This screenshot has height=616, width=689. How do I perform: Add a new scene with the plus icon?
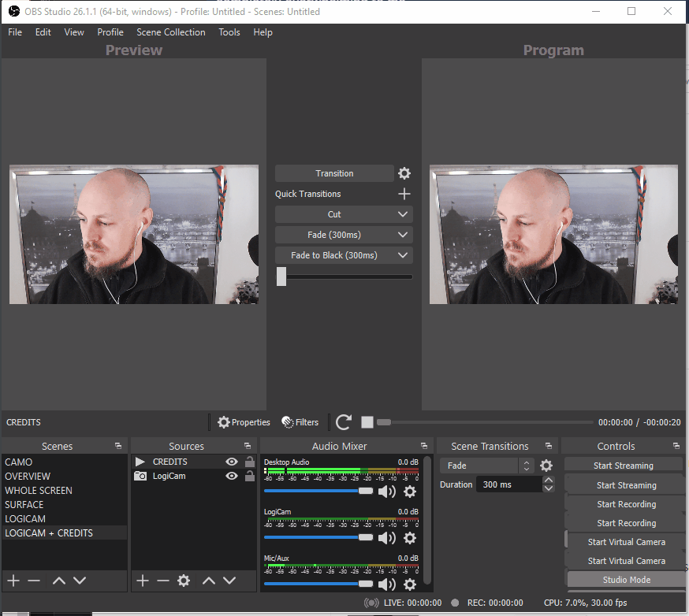pyautogui.click(x=13, y=581)
